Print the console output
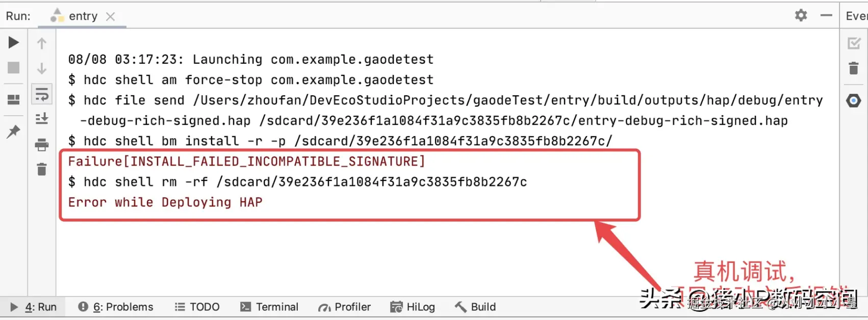The width and height of the screenshot is (868, 320). [42, 145]
